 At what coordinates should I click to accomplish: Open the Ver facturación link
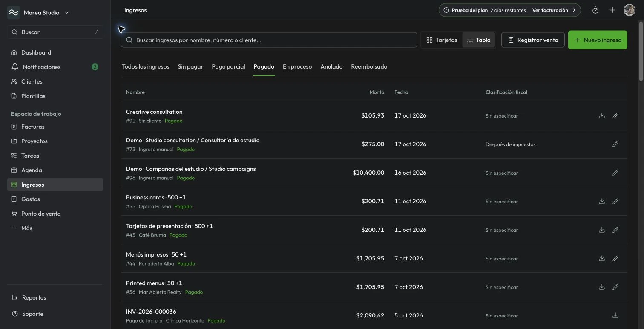[554, 10]
